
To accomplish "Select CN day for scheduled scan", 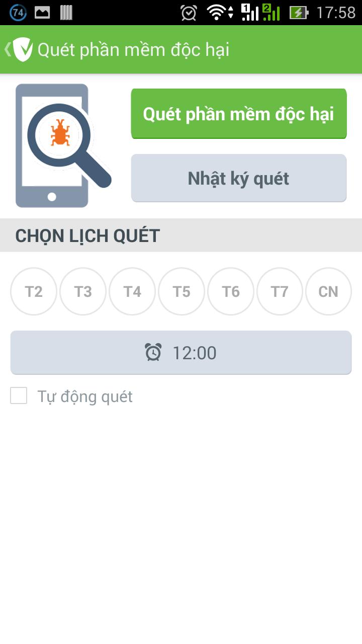I will click(x=328, y=291).
